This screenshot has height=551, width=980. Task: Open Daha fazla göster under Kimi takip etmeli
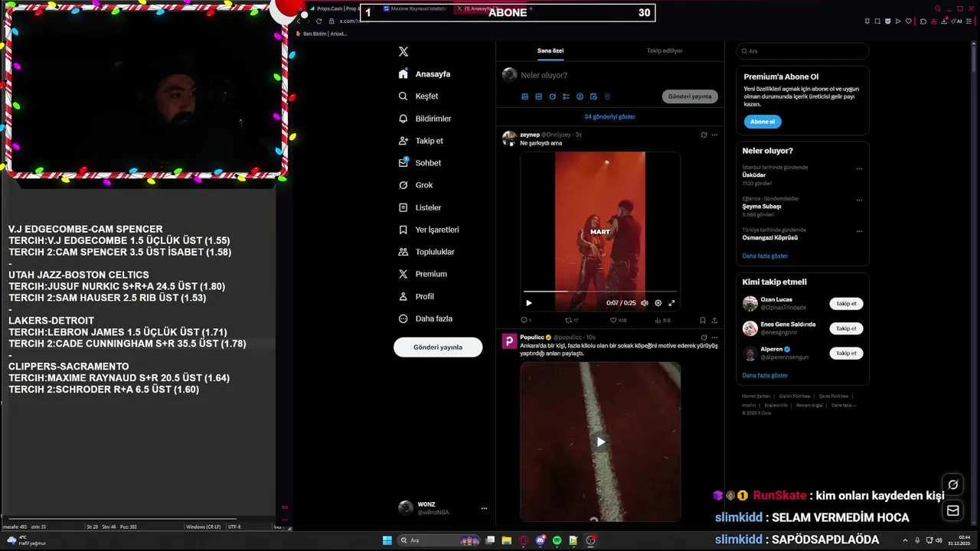[x=765, y=376]
